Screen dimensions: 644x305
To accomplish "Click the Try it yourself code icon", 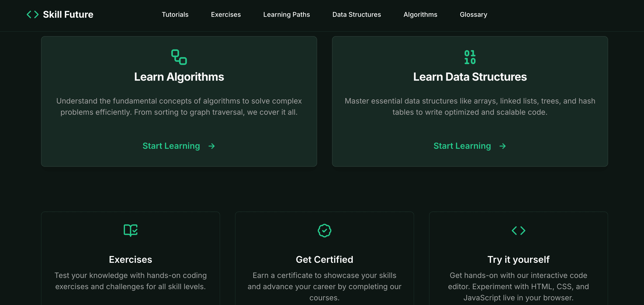I will 518,231.
